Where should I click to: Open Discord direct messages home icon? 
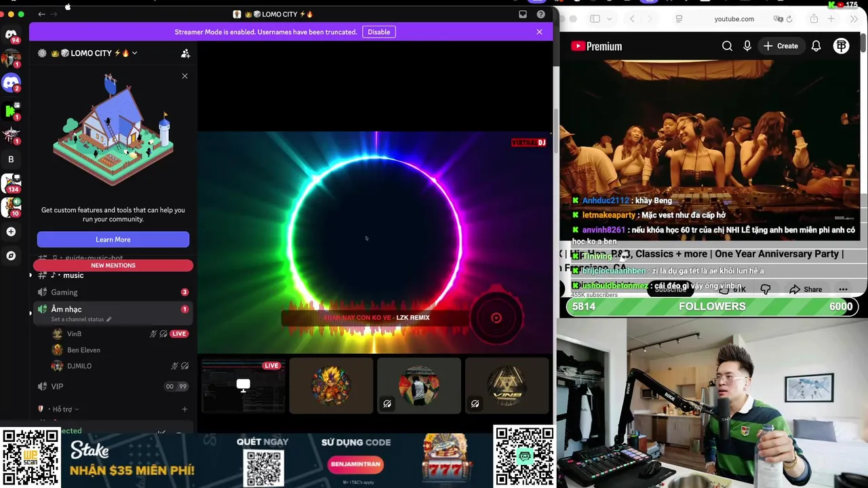(11, 35)
